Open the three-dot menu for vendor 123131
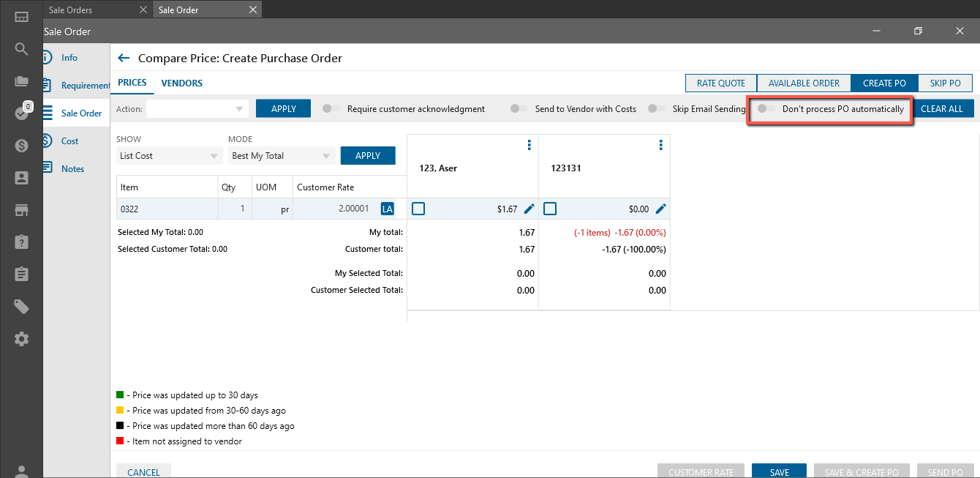This screenshot has height=478, width=980. coord(660,146)
